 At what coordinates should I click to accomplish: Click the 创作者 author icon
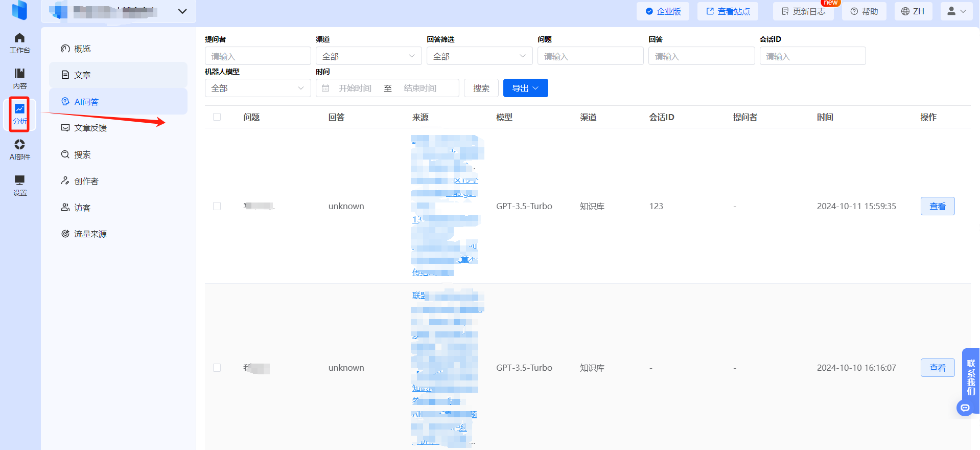(x=65, y=181)
